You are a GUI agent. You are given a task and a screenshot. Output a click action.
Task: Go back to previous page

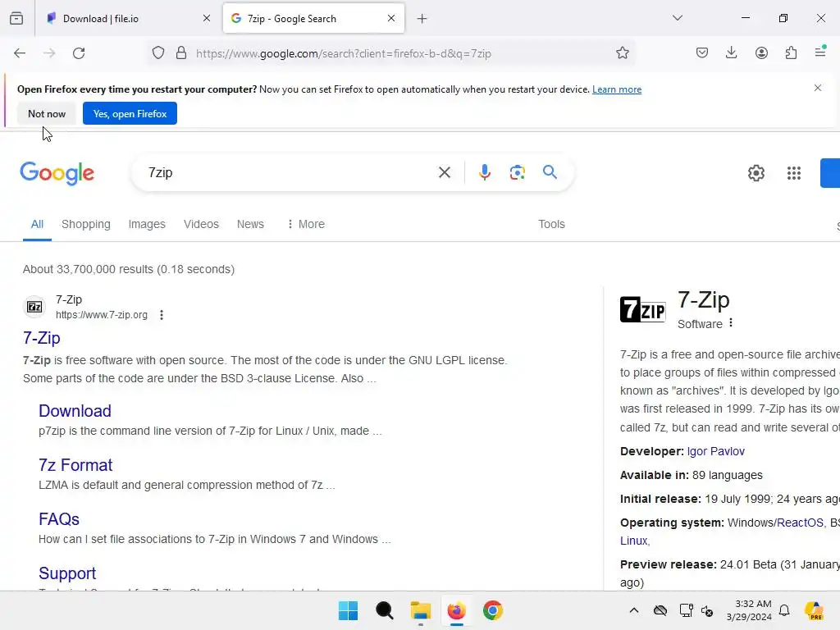tap(20, 53)
